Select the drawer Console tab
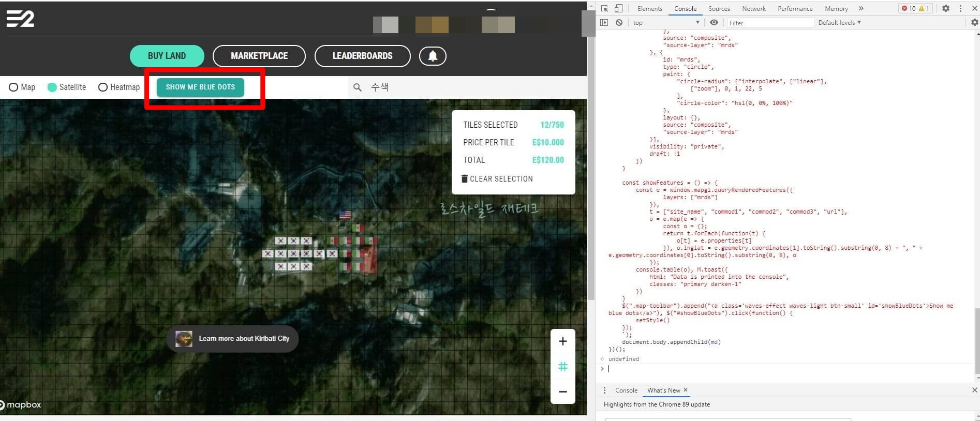 [626, 390]
